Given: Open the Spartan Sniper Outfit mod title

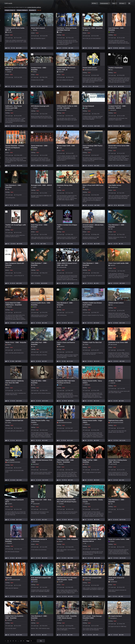Looking at the screenshot, I should (66, 145).
